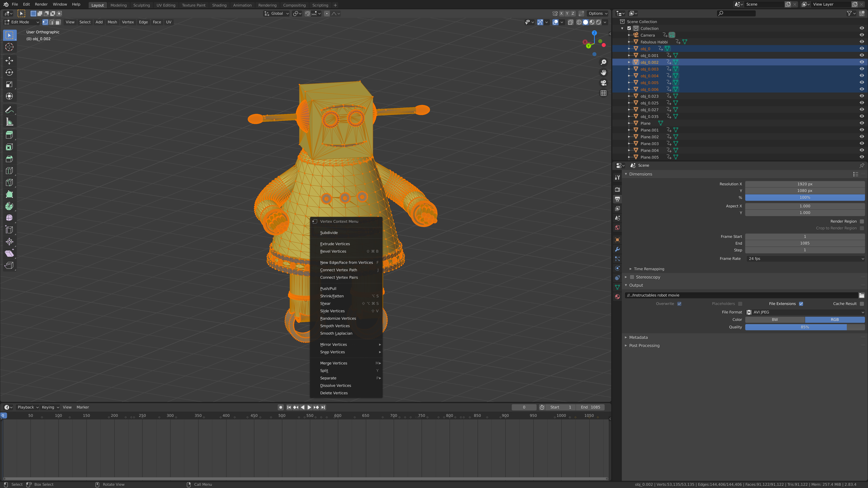868x488 pixels.
Task: Select the Rotate tool
Action: (x=9, y=72)
